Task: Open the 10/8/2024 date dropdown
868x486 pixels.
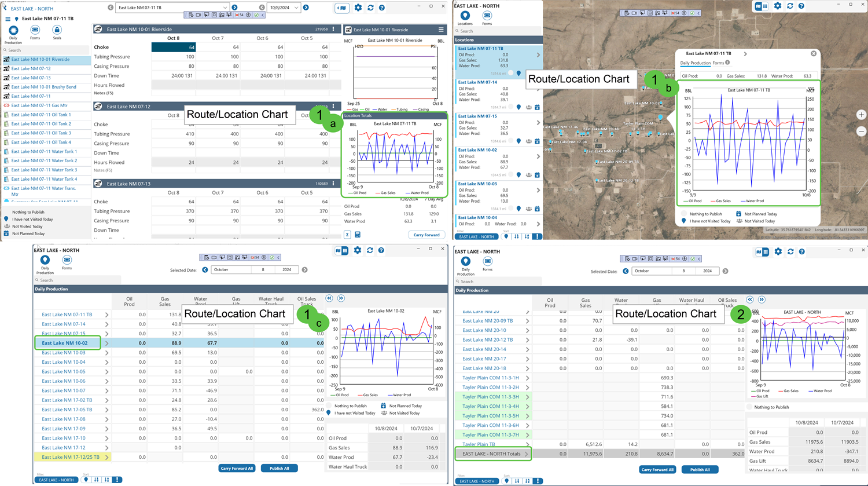Action: 296,8
